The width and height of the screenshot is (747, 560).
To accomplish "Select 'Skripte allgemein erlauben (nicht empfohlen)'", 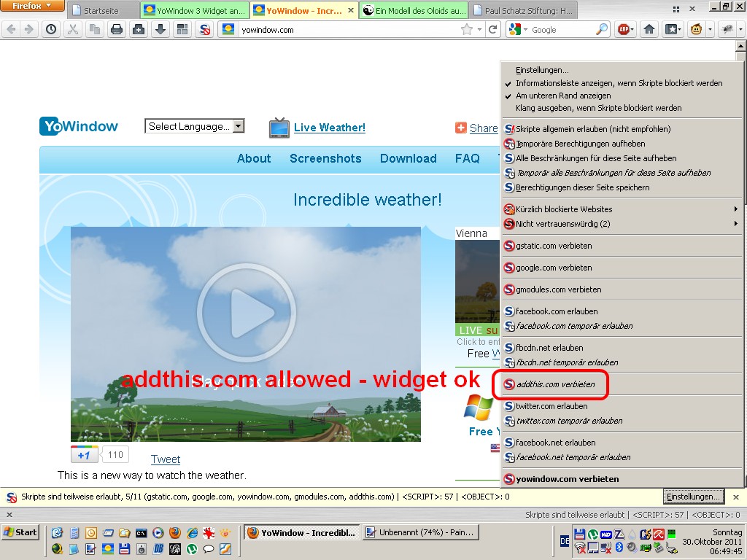I will coord(622,128).
